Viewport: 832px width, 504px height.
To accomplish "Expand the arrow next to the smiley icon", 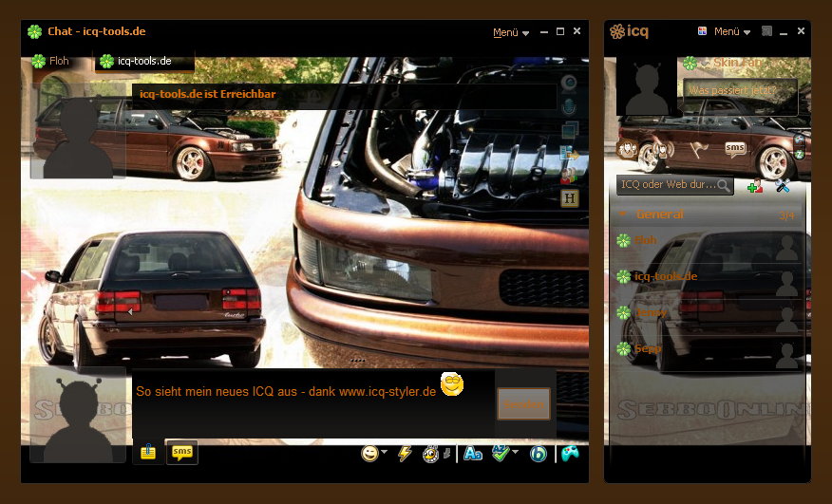I will (384, 452).
